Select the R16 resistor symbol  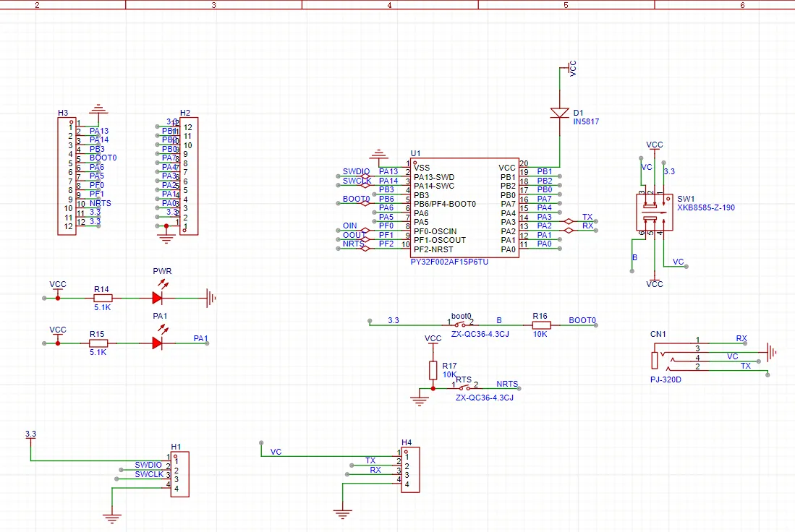pyautogui.click(x=540, y=325)
